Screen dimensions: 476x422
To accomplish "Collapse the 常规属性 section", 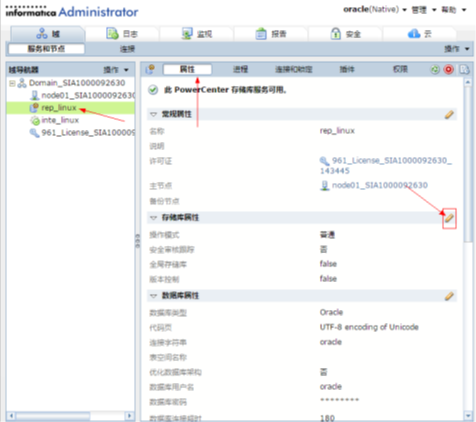I will [x=153, y=114].
